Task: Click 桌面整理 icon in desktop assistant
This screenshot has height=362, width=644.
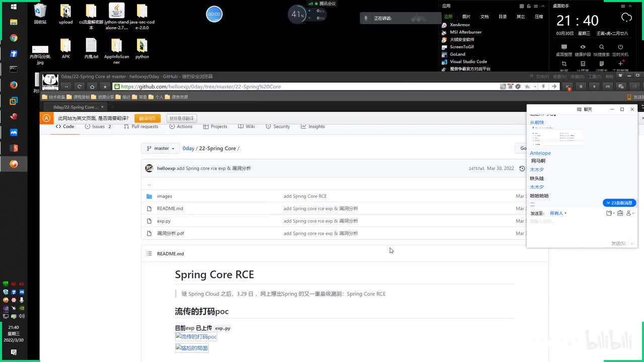Action: [x=564, y=47]
